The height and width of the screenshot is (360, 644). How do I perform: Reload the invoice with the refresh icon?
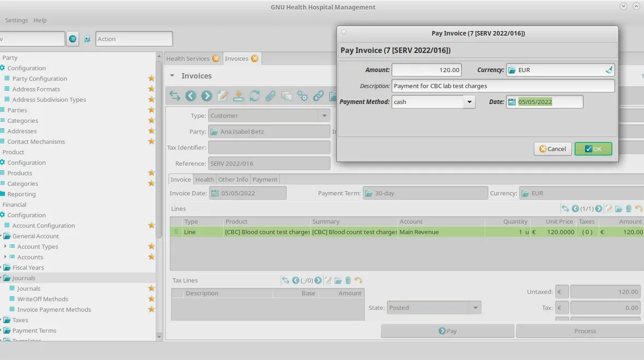(255, 96)
